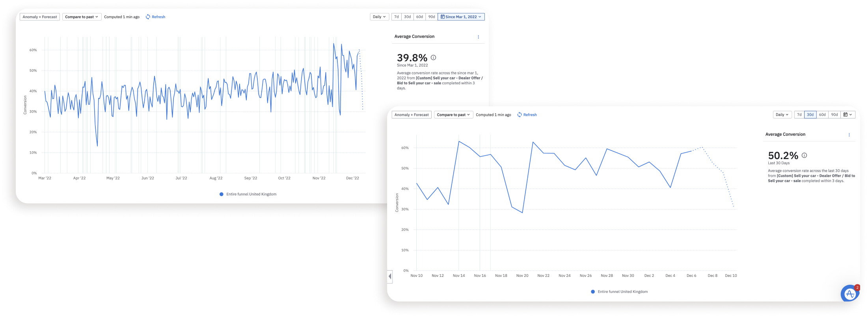Expand Compare to past dropdown in top chart
Screen dimensions: 868x317
(82, 17)
